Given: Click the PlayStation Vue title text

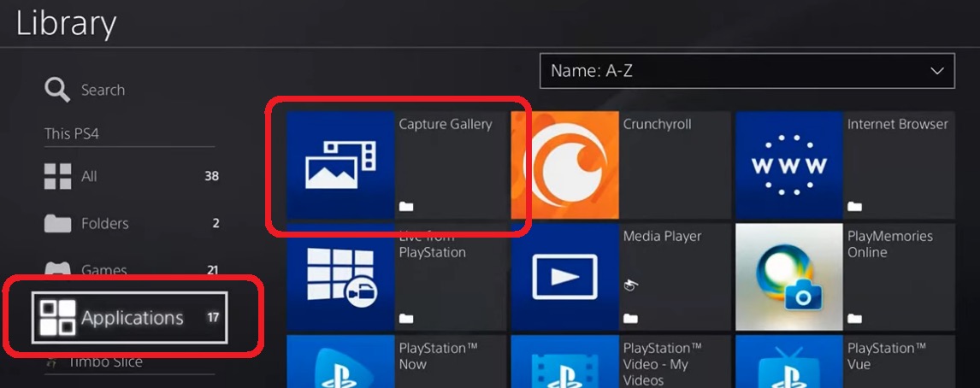Looking at the screenshot, I should [886, 356].
